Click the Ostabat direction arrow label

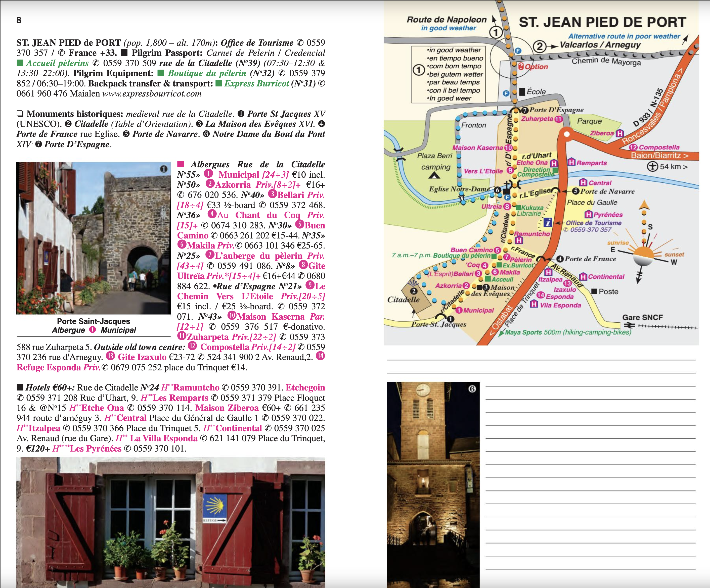click(x=501, y=320)
